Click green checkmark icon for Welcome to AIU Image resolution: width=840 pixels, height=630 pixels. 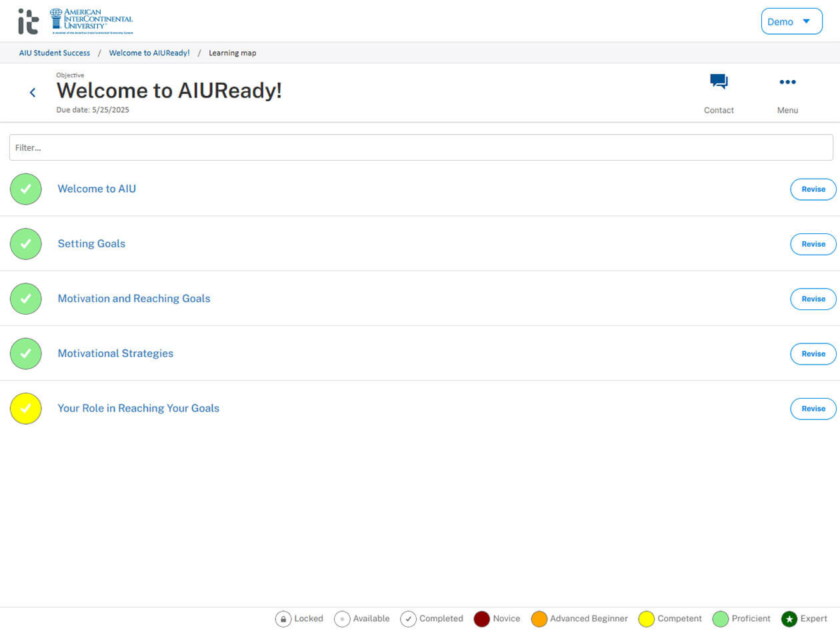pos(26,189)
